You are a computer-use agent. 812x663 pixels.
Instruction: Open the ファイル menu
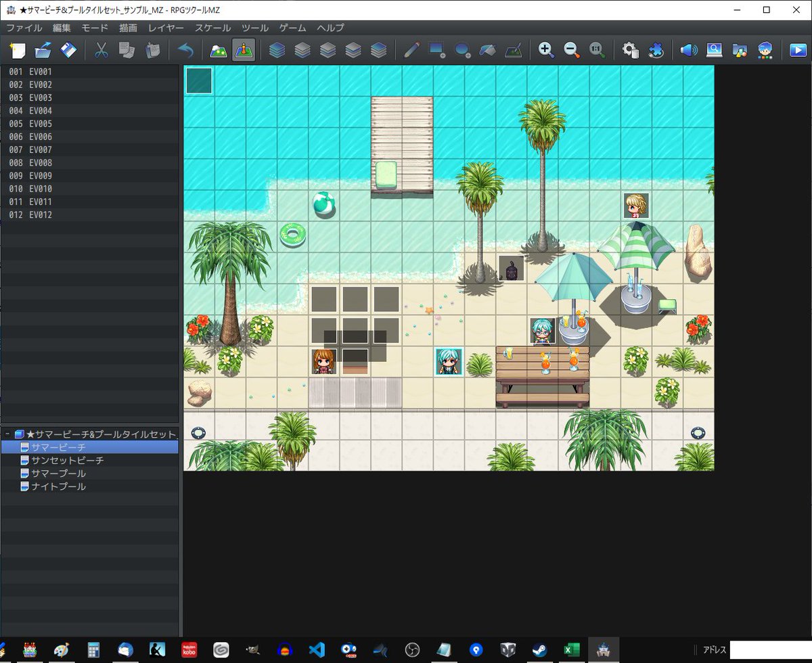(x=24, y=28)
